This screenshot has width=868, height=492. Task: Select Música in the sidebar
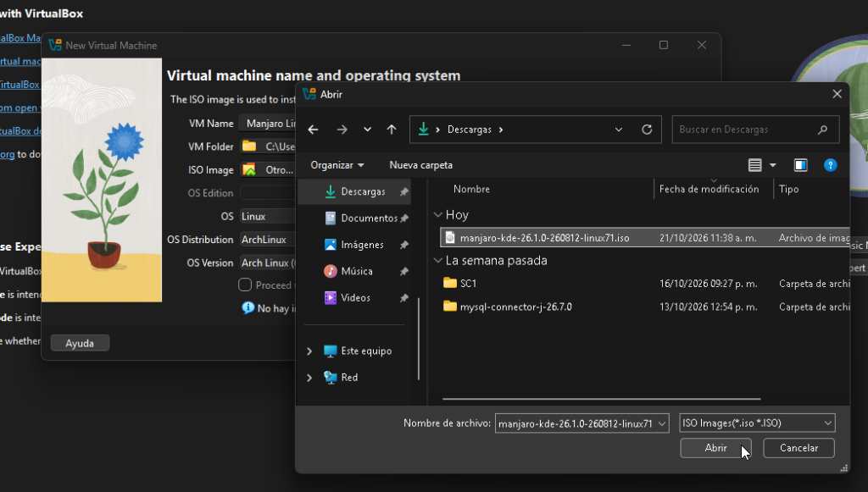[x=354, y=272]
